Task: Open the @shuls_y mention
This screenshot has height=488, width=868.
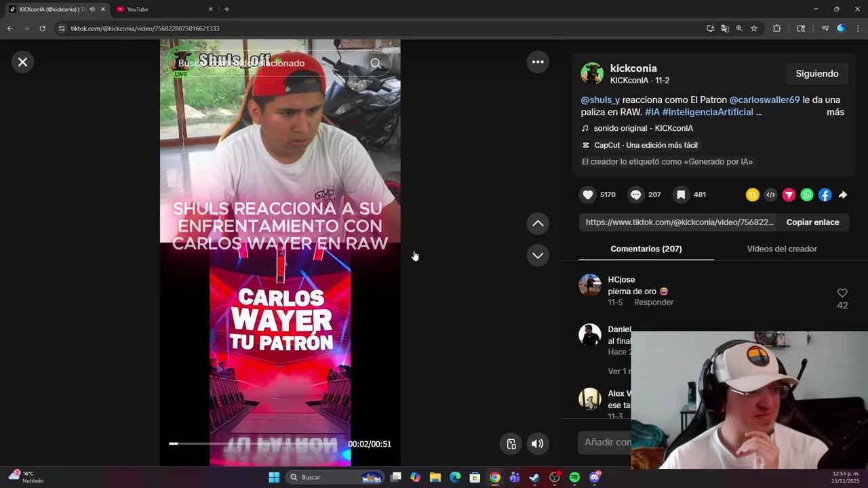Action: click(x=600, y=100)
